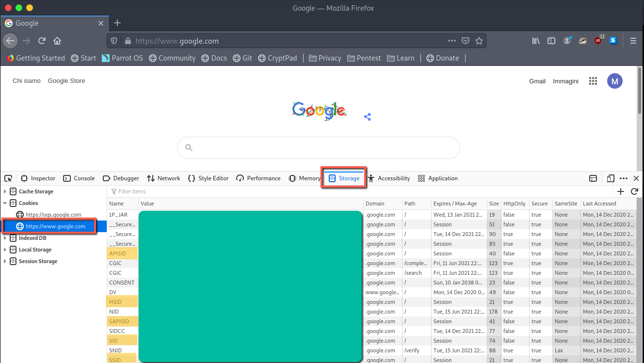
Task: Reload the page with the refresh icon
Action: pos(42,41)
